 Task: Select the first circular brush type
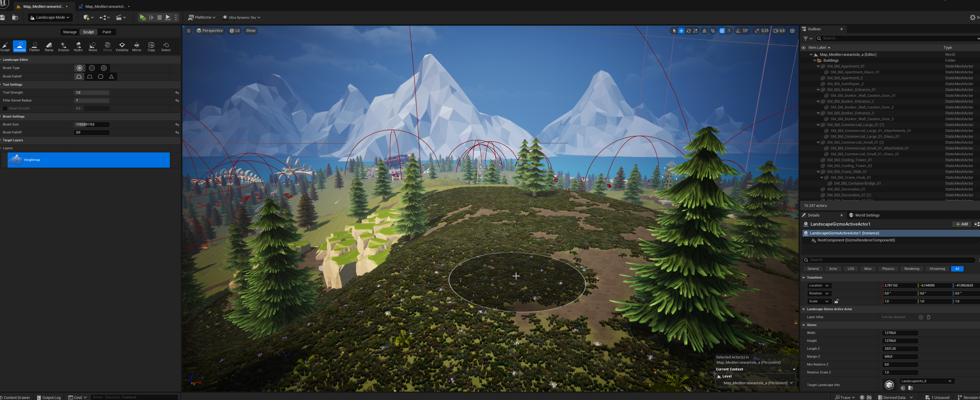point(79,68)
